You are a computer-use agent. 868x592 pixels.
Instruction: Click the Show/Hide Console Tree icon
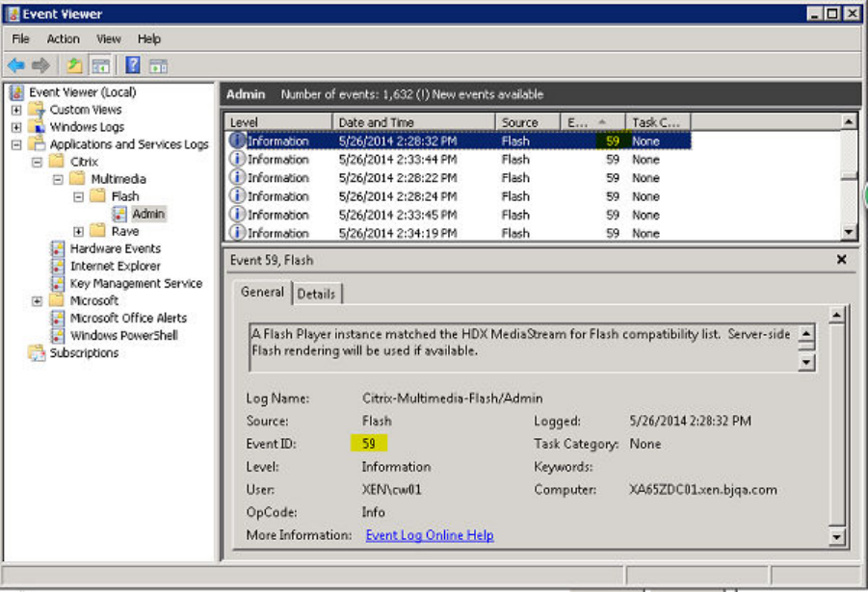pos(99,65)
